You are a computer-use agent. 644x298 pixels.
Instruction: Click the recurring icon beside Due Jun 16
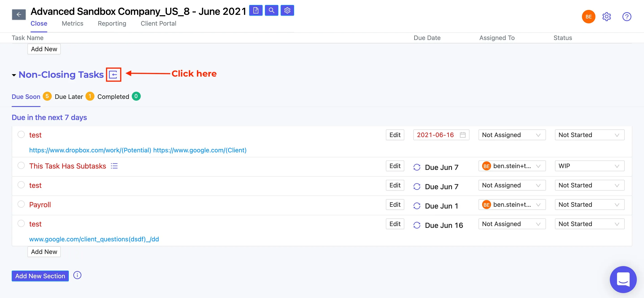click(417, 225)
